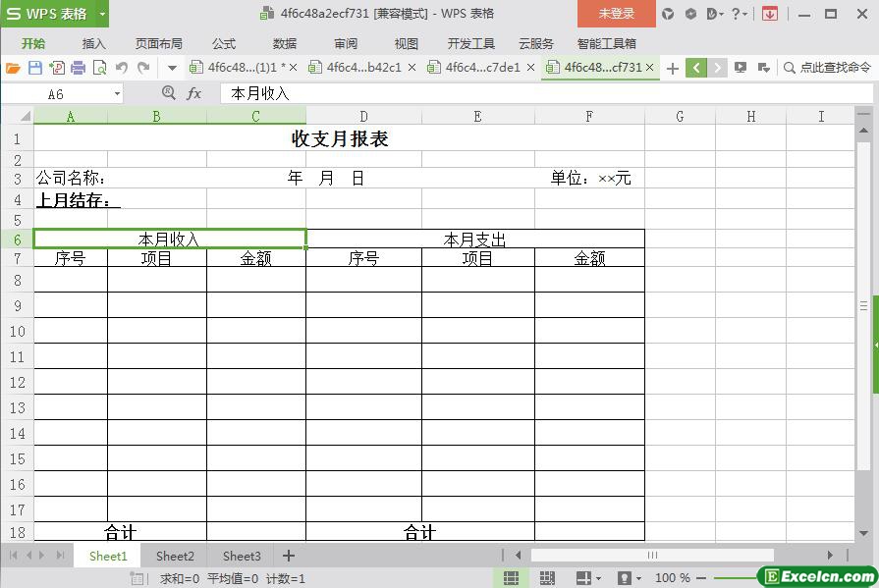Select row 10 header
879x588 pixels.
[x=18, y=331]
